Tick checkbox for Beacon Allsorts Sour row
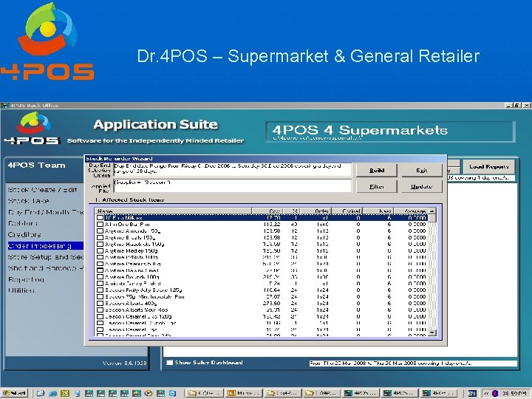 point(100,310)
